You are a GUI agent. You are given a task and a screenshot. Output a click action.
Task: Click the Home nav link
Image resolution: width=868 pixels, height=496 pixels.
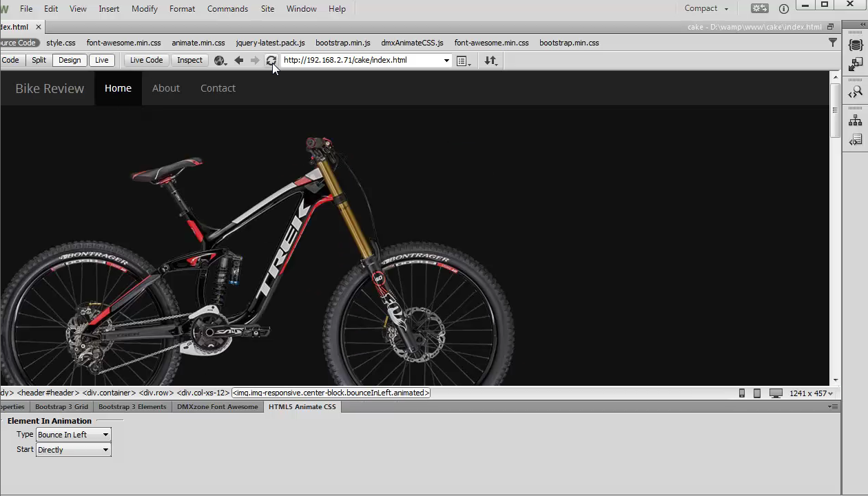tap(118, 88)
